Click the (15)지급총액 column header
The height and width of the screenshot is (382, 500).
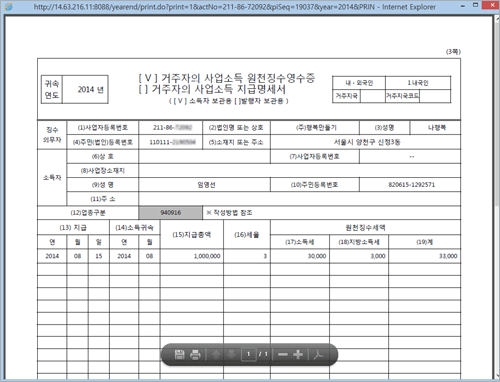click(191, 235)
